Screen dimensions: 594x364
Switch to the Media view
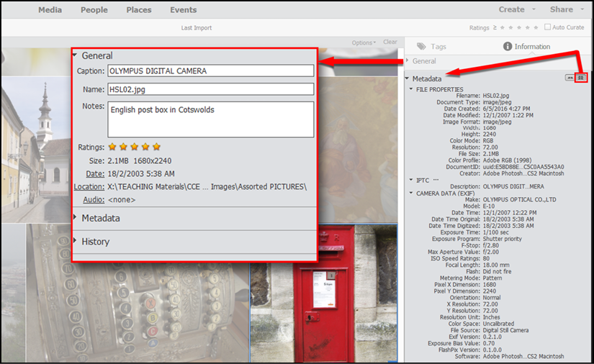[x=50, y=10]
